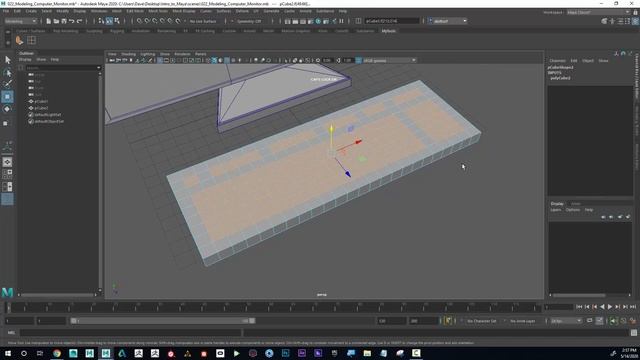Create a new display layer icon
Viewport: 640px width, 360px height.
620,217
